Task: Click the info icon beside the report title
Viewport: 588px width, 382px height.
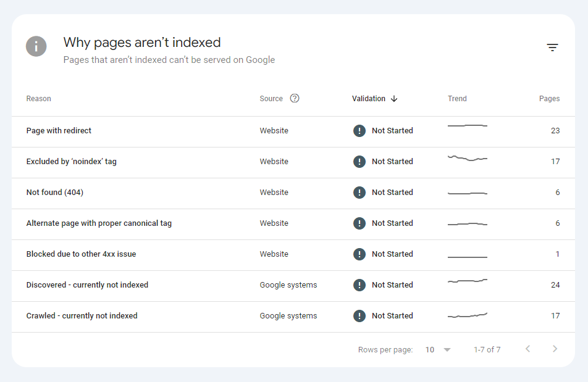Action: 36,46
